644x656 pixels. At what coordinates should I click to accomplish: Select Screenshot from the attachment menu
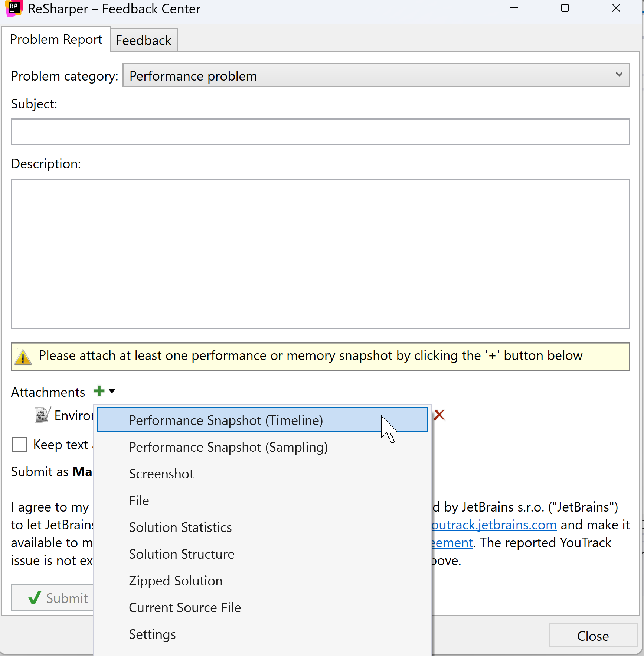[x=161, y=474]
